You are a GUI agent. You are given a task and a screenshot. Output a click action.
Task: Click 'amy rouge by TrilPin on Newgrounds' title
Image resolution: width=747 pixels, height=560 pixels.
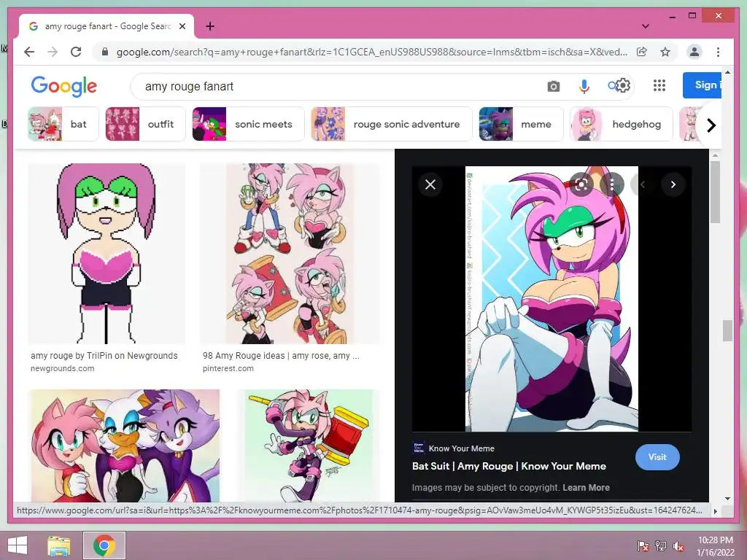pyautogui.click(x=104, y=356)
